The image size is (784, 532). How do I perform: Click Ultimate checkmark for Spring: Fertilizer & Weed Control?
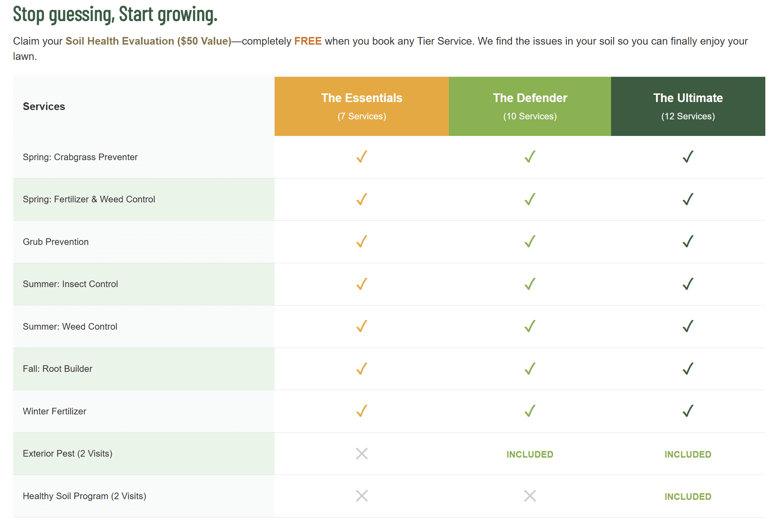point(688,199)
